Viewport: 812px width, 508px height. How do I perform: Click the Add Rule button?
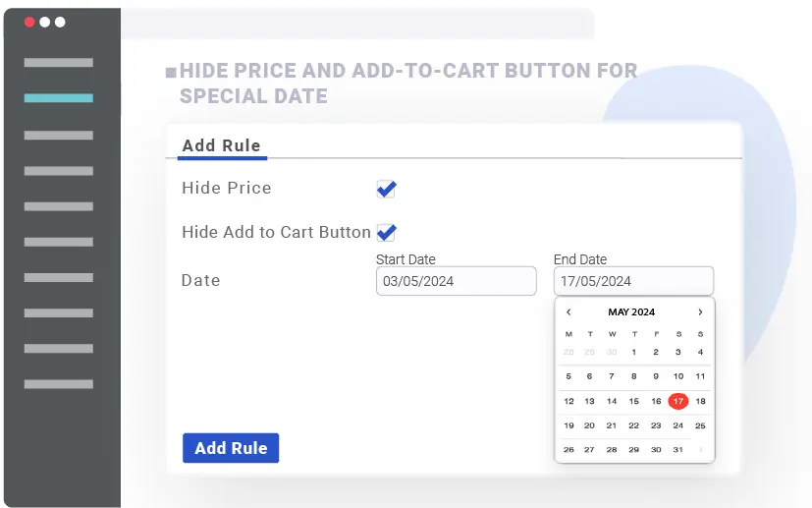(x=231, y=448)
